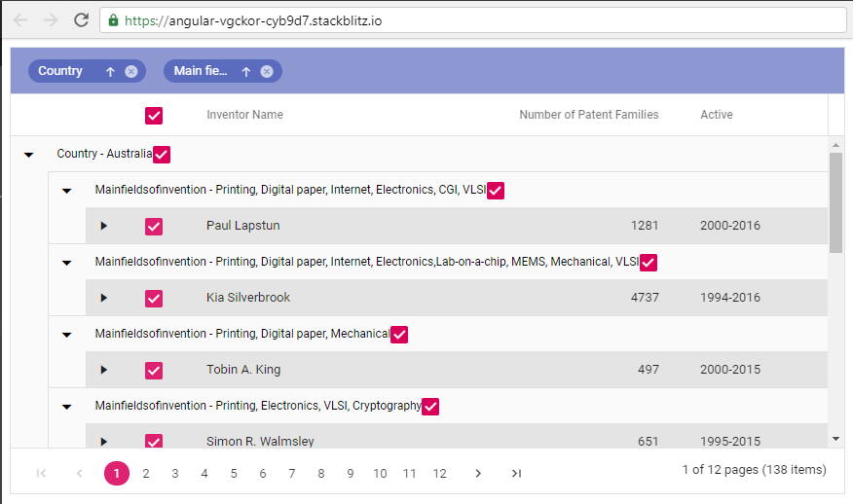Screen dimensions: 853x504
Task: Click the grid vertical scrollbar thumb
Action: 835,201
